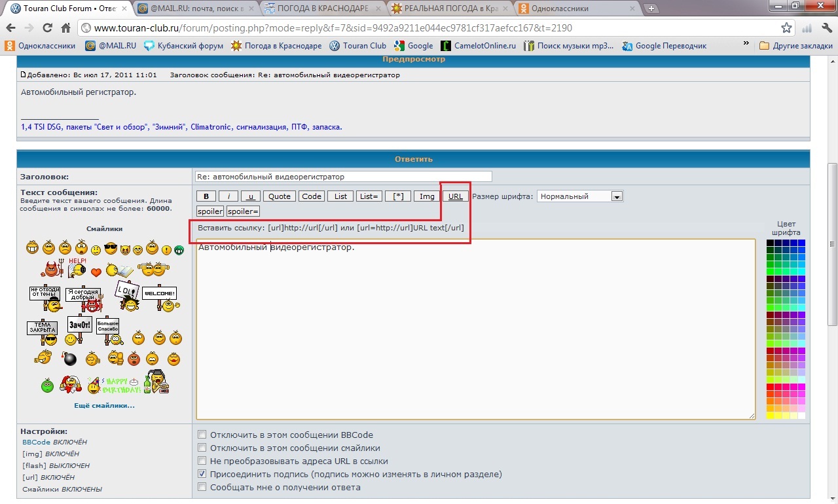Switch to the @MAIL.RU browser tab
Viewport: 838px width, 504px height.
196,9
